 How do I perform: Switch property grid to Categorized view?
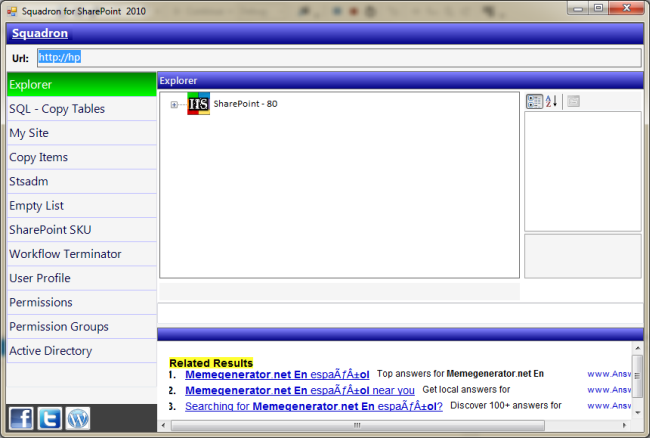(534, 101)
